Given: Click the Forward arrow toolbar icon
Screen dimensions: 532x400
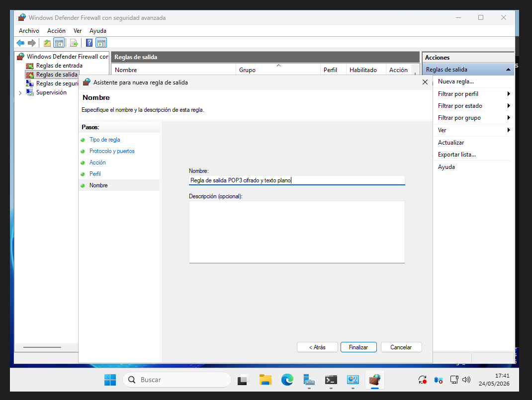Looking at the screenshot, I should tap(32, 43).
